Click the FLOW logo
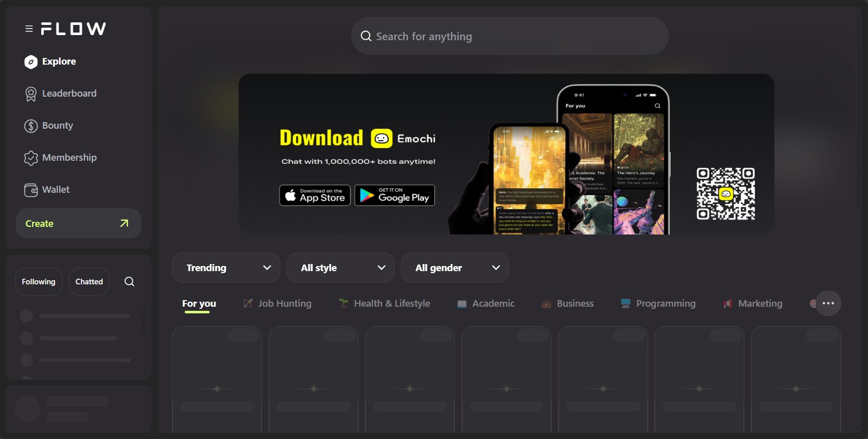The height and width of the screenshot is (439, 868). pyautogui.click(x=73, y=29)
